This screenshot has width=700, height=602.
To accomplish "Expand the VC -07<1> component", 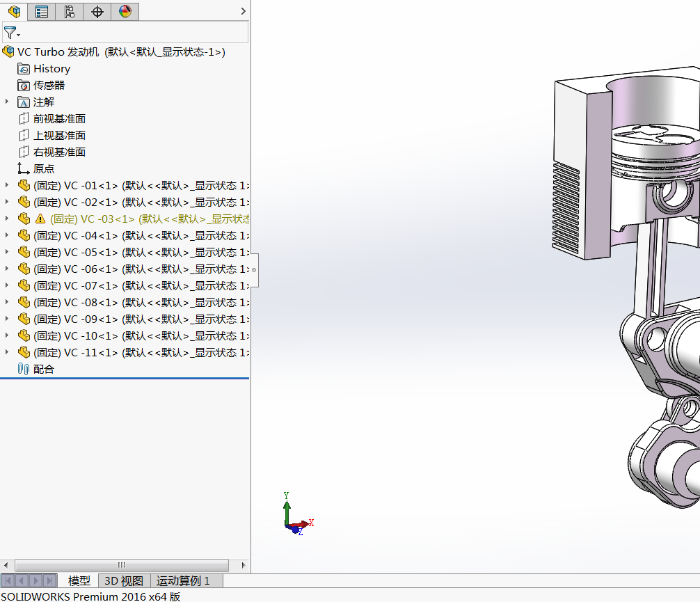I will pos(7,285).
